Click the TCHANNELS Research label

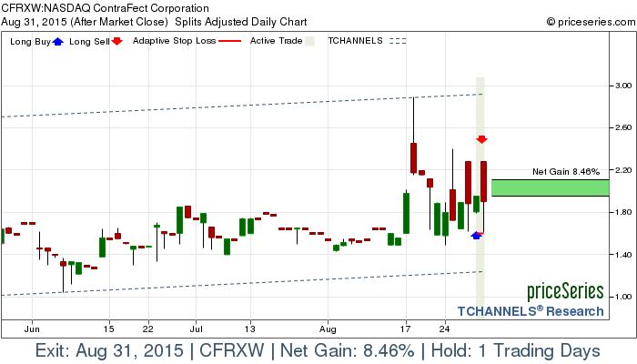pos(531,311)
